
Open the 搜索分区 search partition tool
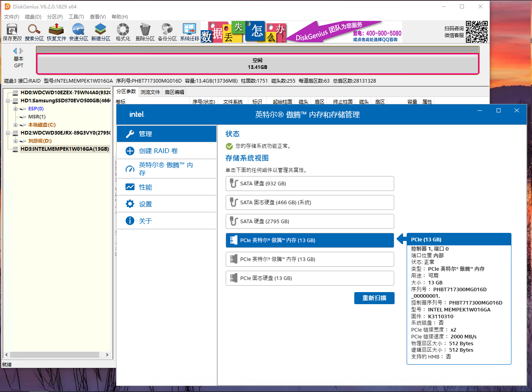click(34, 32)
